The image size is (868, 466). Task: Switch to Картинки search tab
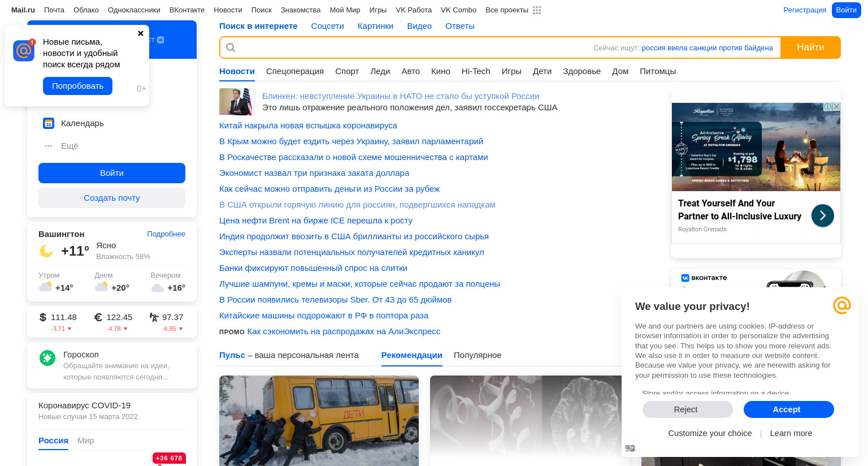point(375,26)
